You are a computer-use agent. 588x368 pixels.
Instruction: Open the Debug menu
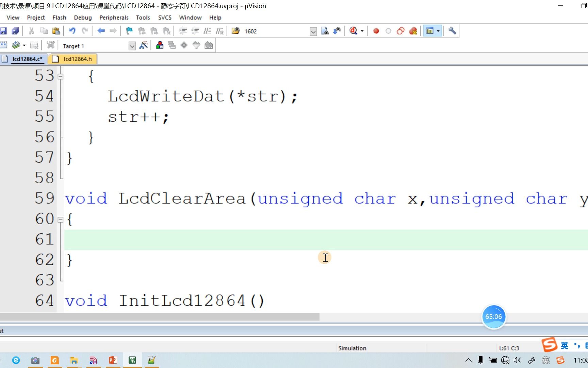(x=83, y=17)
